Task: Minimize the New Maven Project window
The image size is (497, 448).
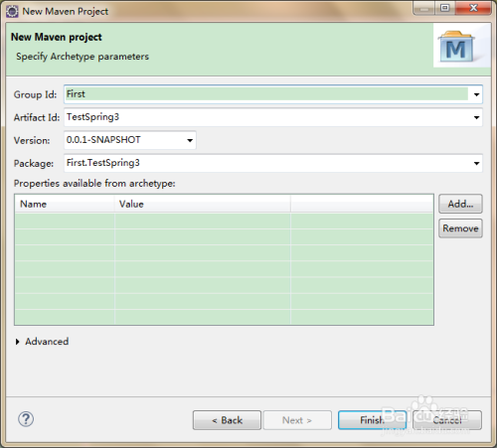Action: point(423,8)
